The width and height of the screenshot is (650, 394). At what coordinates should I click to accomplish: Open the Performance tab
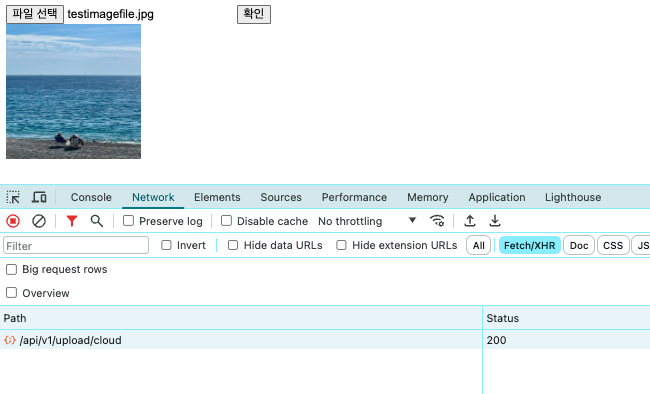point(354,197)
